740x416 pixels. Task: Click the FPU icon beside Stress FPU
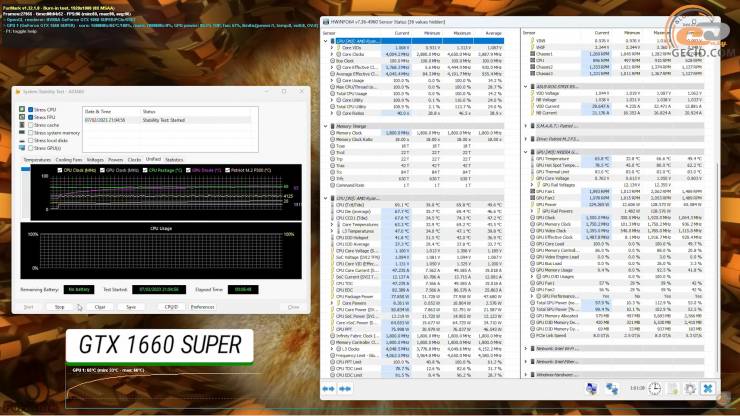click(22, 117)
